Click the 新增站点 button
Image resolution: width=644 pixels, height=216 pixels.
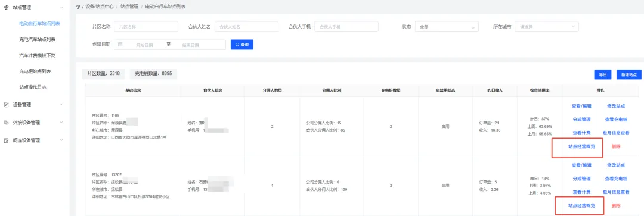[629, 74]
